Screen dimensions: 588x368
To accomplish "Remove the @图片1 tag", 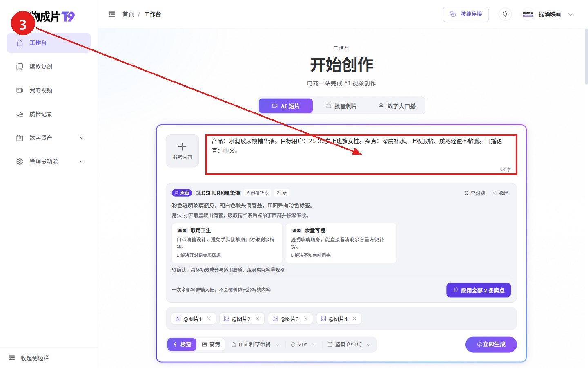I will coord(209,319).
